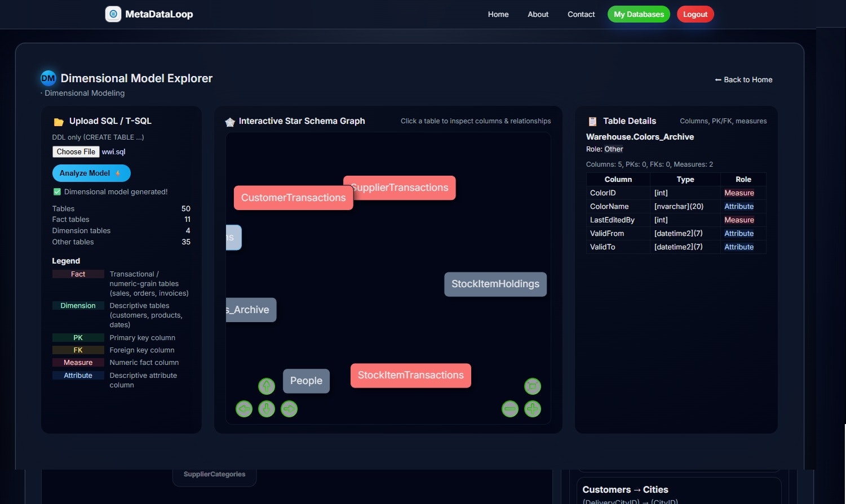Viewport: 846px width, 504px height.
Task: Click the pan left arrow in graph controls
Action: 244,409
